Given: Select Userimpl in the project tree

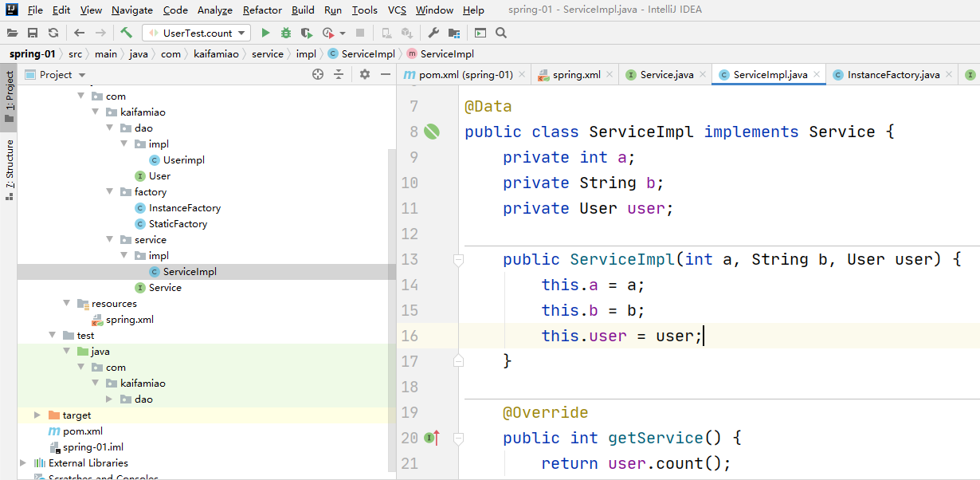Looking at the screenshot, I should [x=184, y=160].
